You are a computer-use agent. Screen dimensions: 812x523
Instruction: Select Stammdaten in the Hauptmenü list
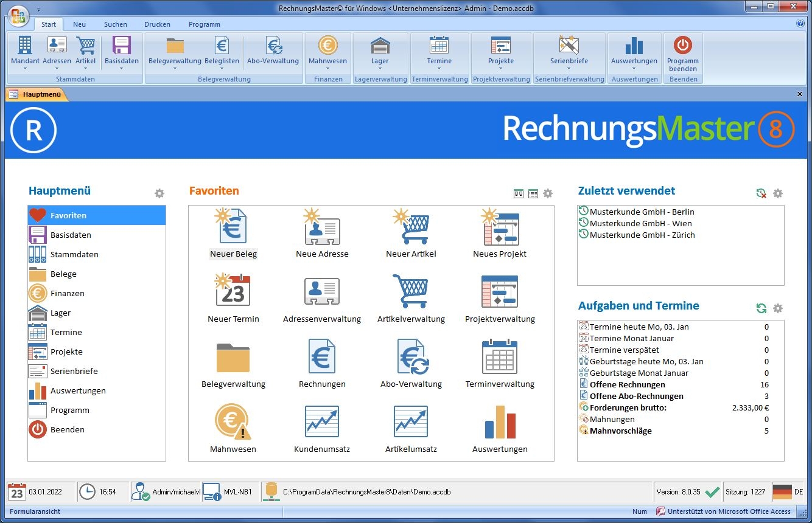tap(97, 254)
